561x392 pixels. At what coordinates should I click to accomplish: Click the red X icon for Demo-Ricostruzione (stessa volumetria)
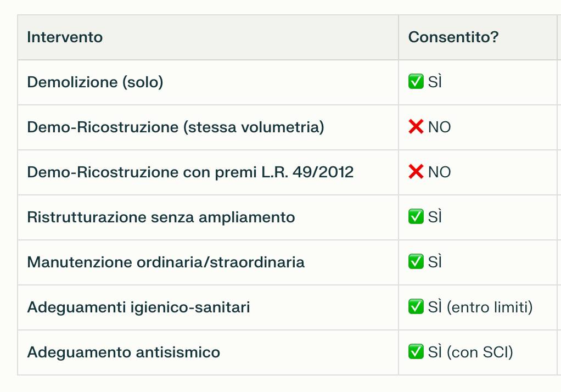(416, 127)
